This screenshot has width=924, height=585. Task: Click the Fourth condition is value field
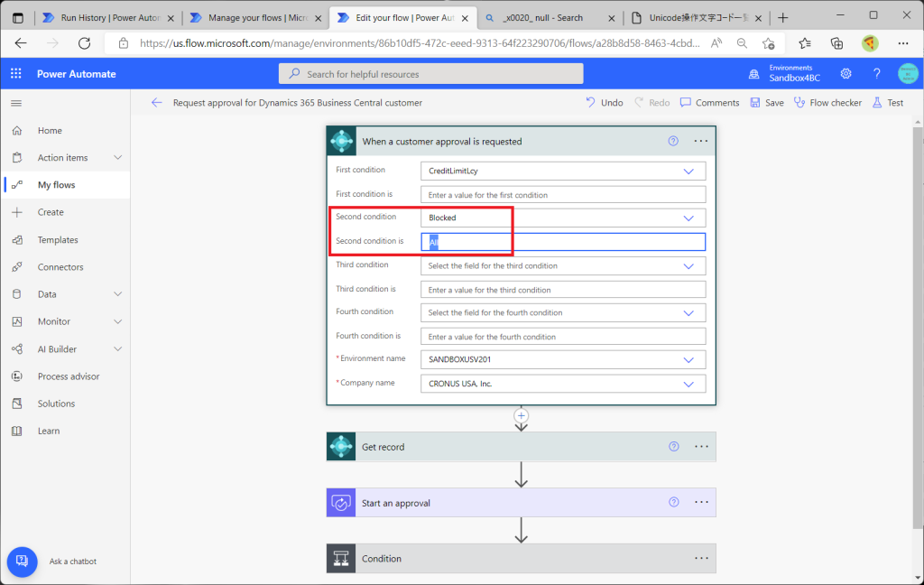[563, 336]
